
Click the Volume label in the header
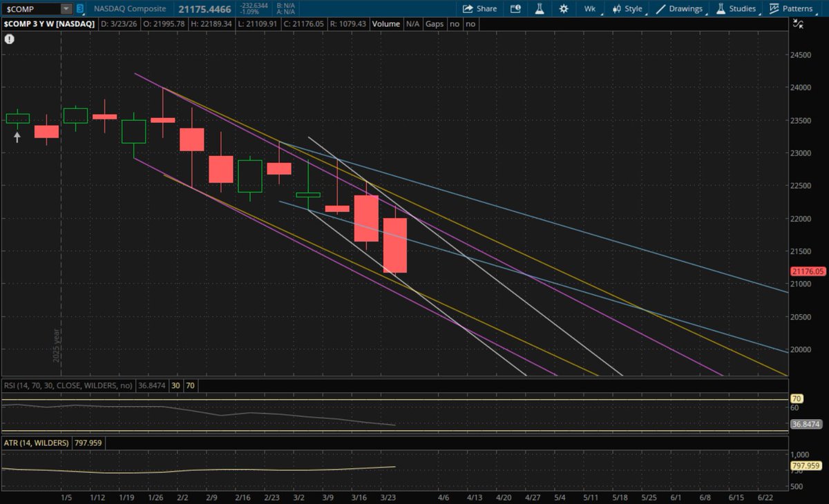coord(386,23)
